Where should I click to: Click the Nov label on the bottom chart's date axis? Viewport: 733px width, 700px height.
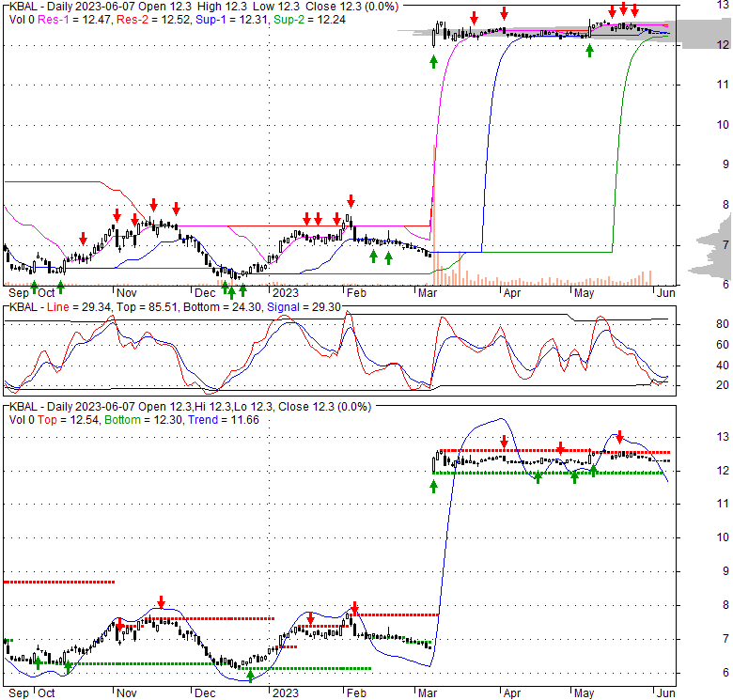127,693
